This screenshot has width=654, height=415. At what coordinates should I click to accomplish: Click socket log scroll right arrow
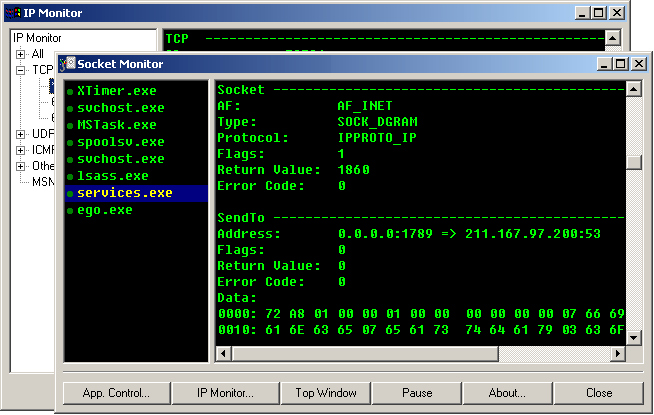tap(618, 354)
